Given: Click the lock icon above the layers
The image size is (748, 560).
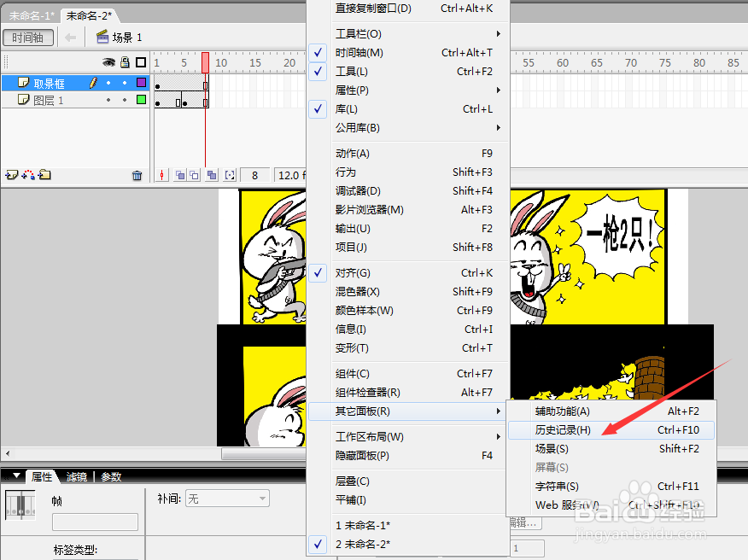Looking at the screenshot, I should coord(125,62).
